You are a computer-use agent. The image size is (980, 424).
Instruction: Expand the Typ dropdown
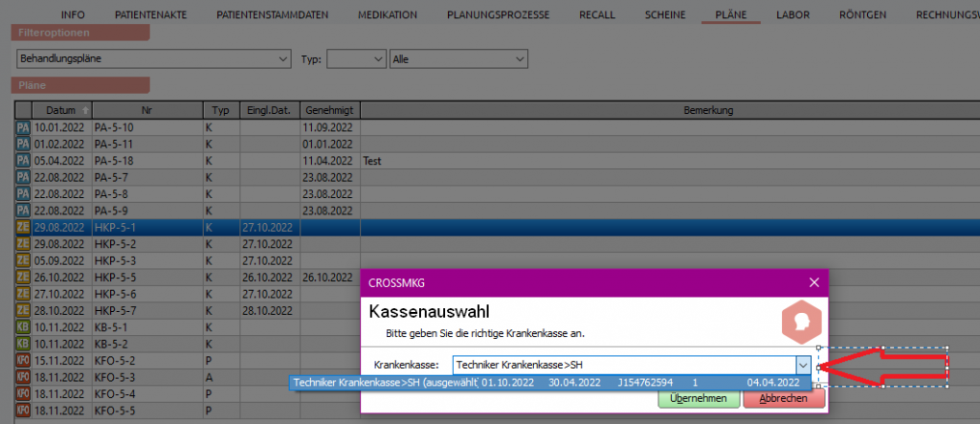tap(377, 59)
